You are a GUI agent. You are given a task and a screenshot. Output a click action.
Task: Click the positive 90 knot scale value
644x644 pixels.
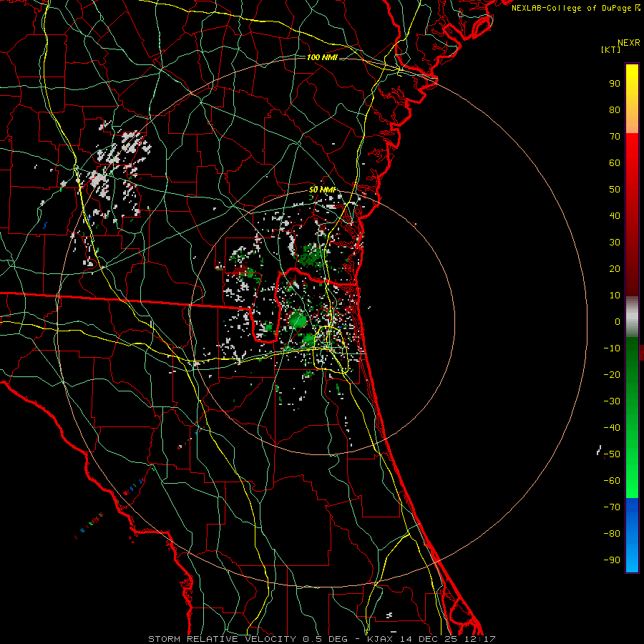[615, 84]
